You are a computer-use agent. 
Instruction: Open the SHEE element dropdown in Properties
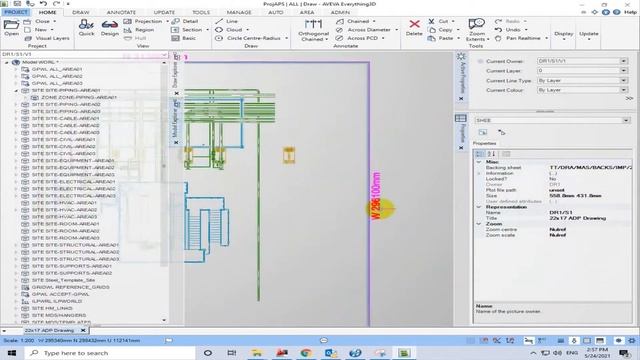click(x=626, y=120)
